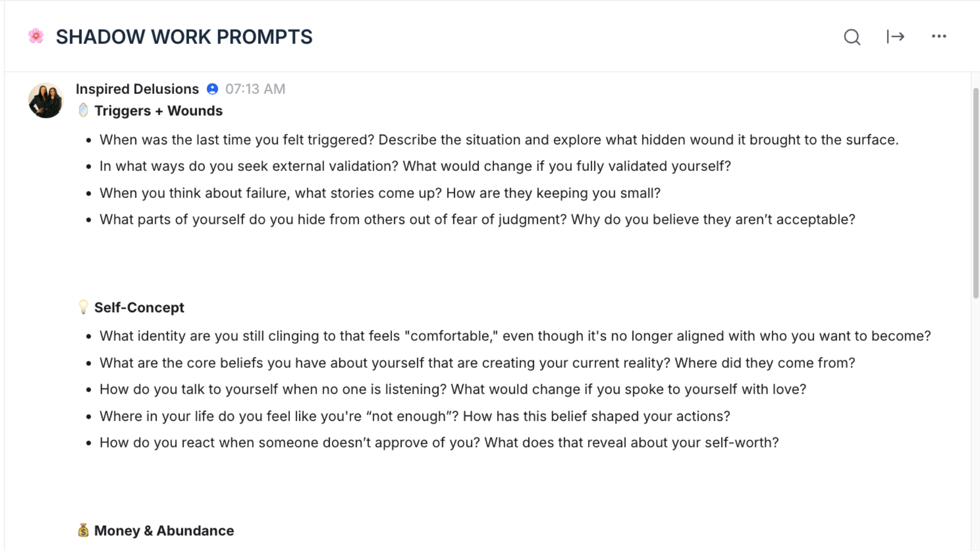This screenshot has width=980, height=551.
Task: Open search with the magnifying glass icon
Action: pyautogui.click(x=852, y=37)
